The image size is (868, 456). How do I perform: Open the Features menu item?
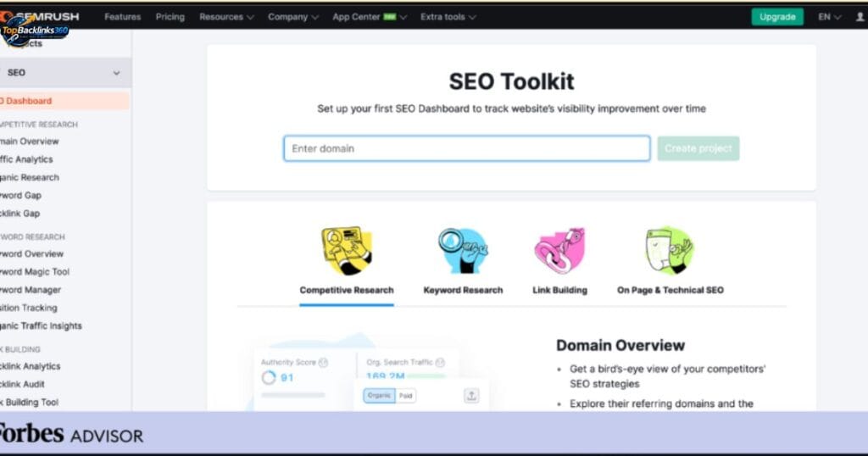(x=122, y=17)
